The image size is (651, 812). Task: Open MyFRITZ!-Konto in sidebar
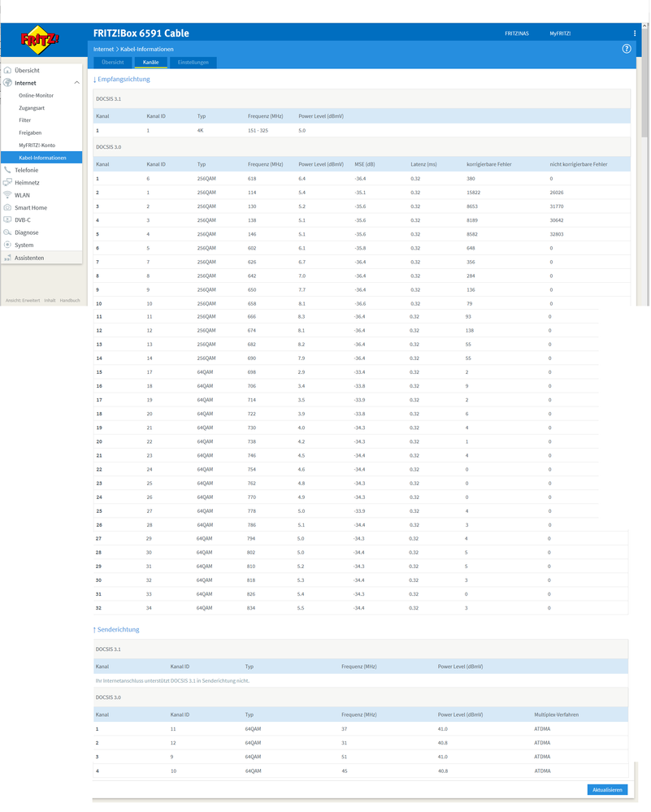click(37, 145)
